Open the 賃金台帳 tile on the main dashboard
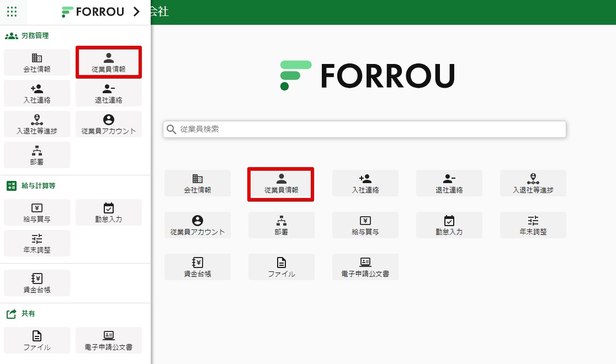The height and width of the screenshot is (364, 616). 198,267
